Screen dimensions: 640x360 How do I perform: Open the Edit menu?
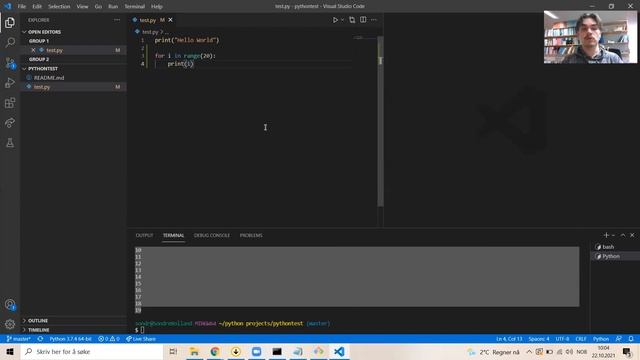pos(37,7)
